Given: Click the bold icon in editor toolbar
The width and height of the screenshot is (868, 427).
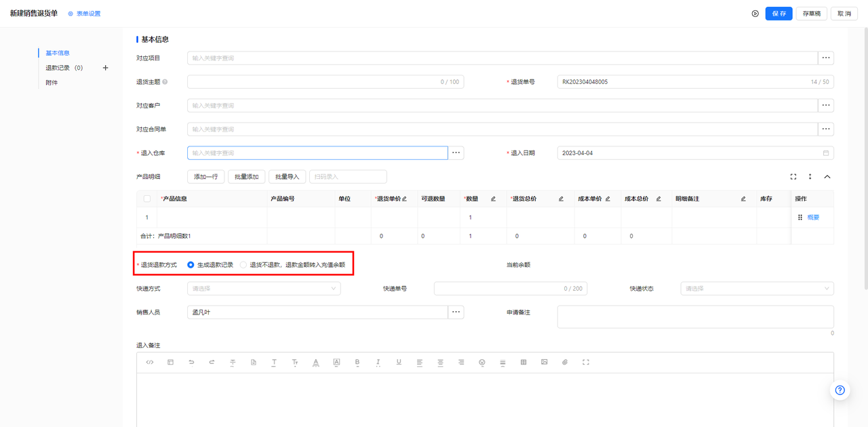Looking at the screenshot, I should pyautogui.click(x=357, y=363).
